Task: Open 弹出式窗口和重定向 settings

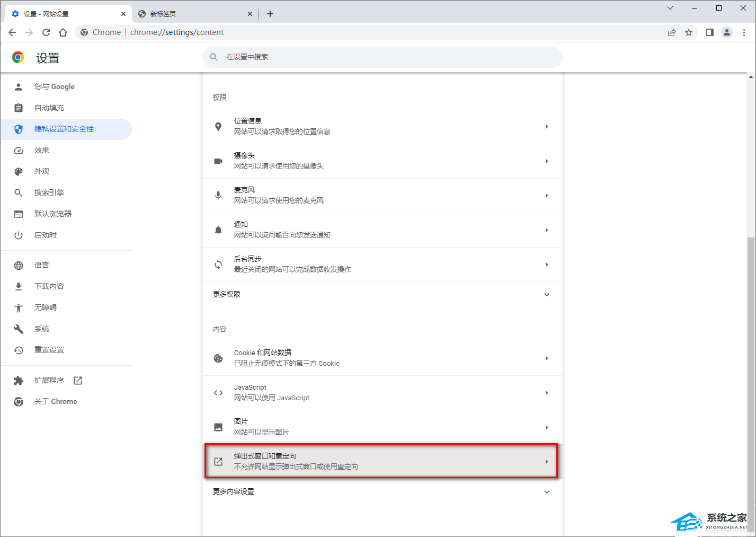Action: click(x=383, y=462)
